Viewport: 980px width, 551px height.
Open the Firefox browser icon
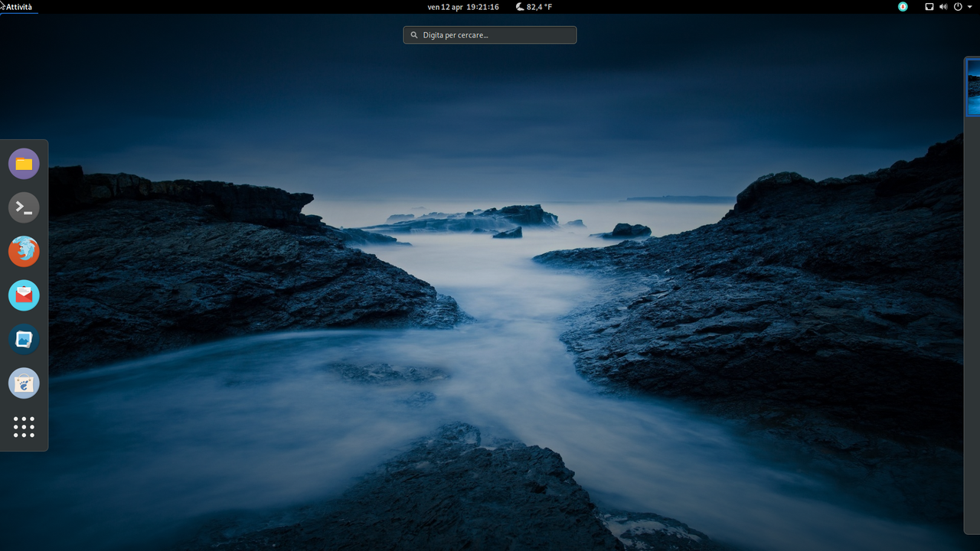pyautogui.click(x=24, y=251)
